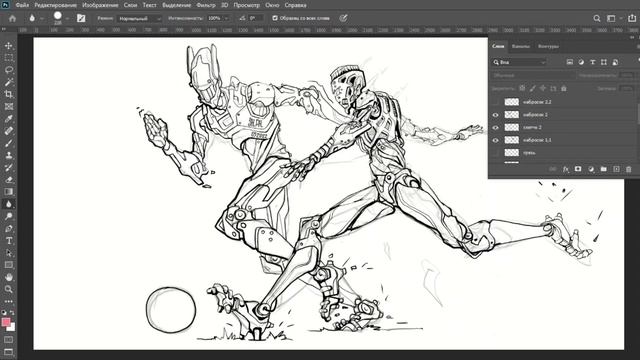Select the Healing Brush tool
Image resolution: width=640 pixels, height=360 pixels.
[9, 131]
